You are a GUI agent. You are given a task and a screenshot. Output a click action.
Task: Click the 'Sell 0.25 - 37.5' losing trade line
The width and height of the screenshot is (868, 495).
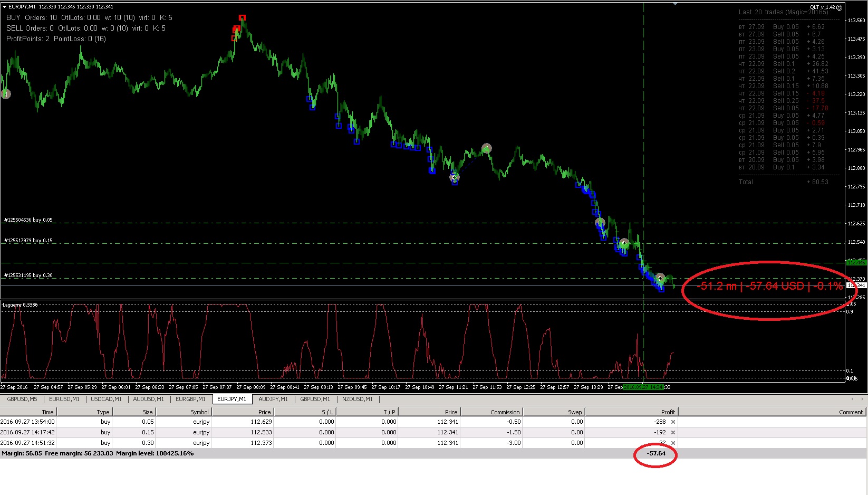tap(784, 101)
